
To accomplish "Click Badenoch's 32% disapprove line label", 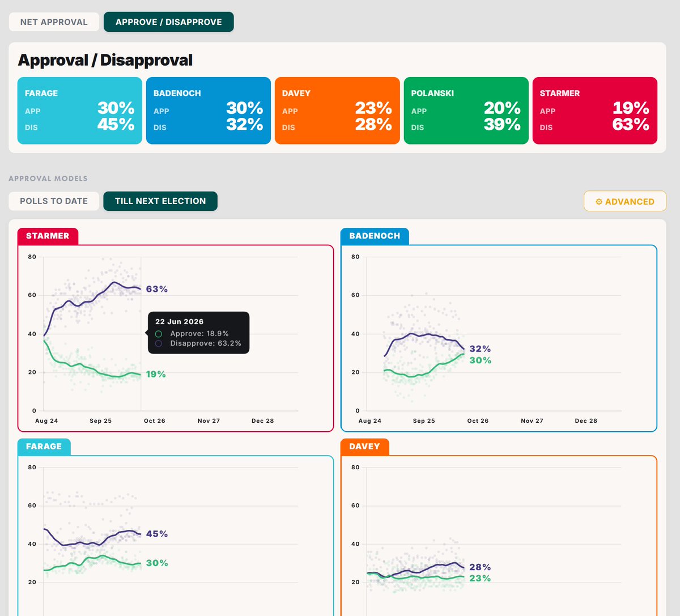I will point(480,349).
